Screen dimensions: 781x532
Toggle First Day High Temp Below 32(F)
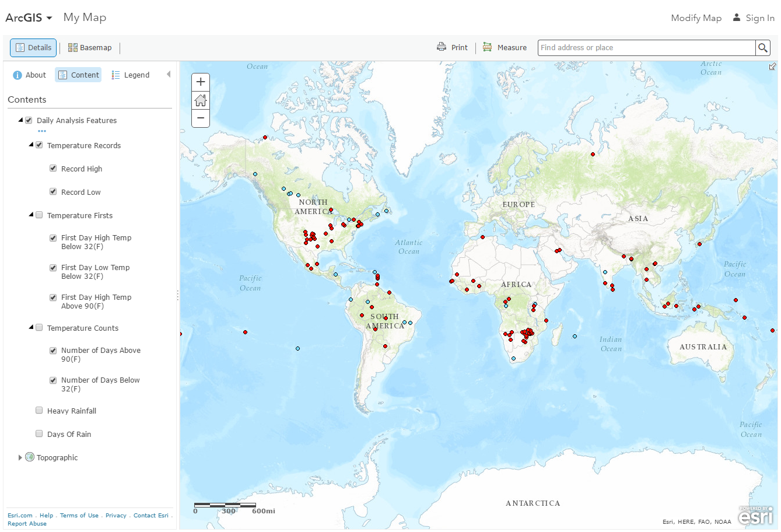click(53, 238)
